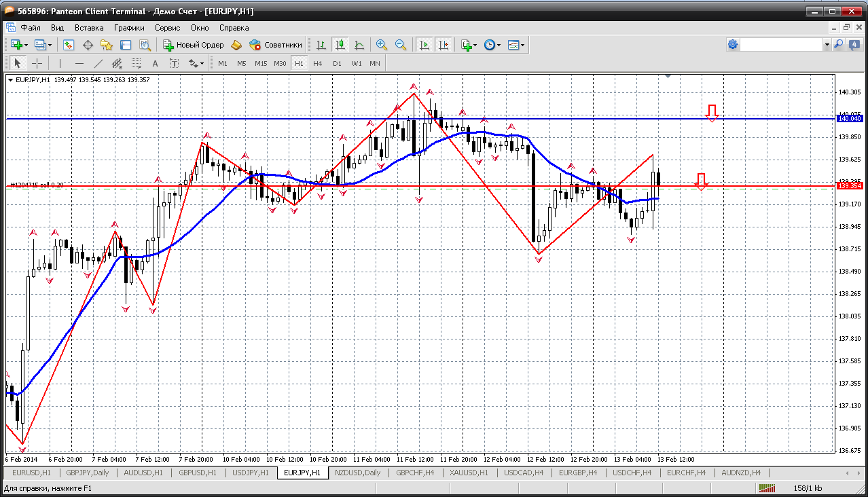Expand the New Chart dropdown arrow

point(26,45)
